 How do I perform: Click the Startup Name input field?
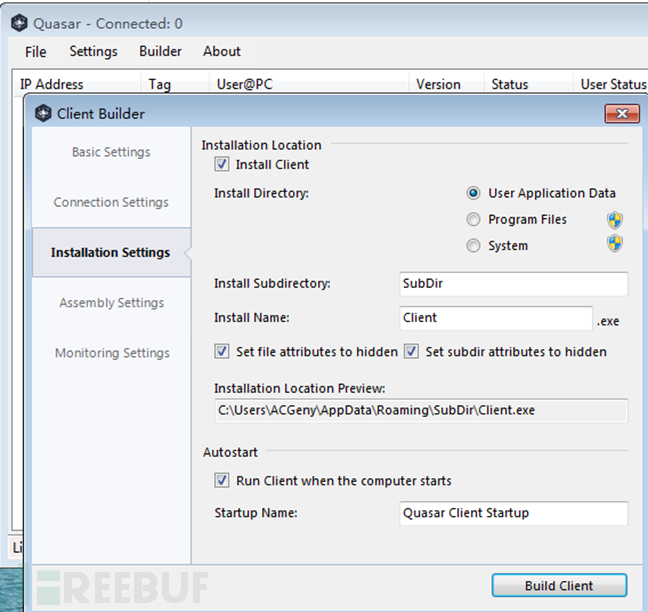pos(514,513)
